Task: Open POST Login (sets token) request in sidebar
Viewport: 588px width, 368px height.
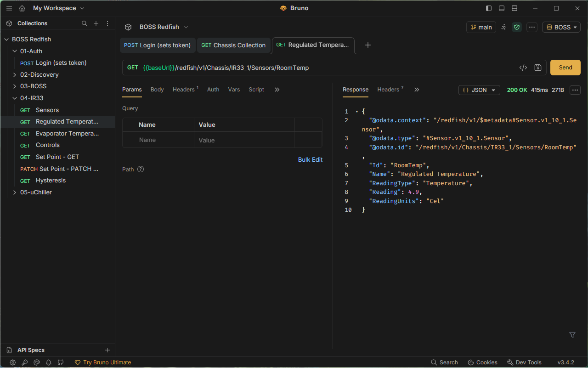Action: pyautogui.click(x=57, y=63)
